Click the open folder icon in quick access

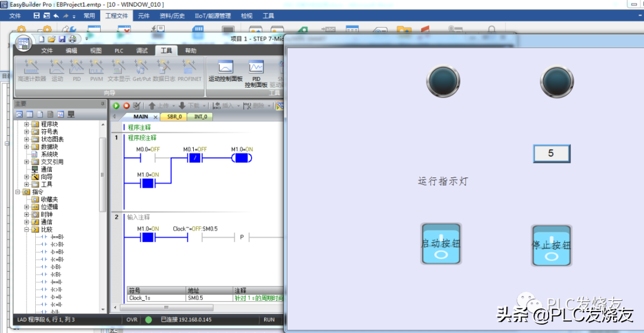(52, 39)
